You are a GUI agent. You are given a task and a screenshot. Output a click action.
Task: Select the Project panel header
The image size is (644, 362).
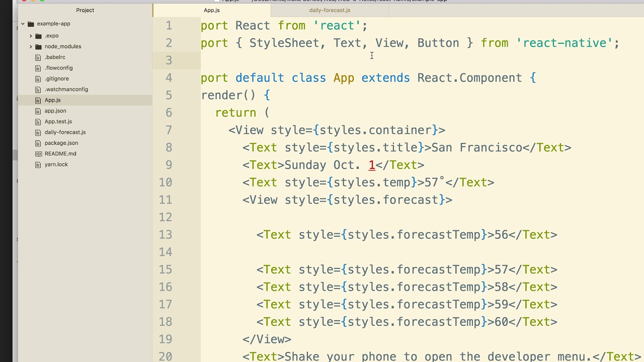tap(85, 10)
